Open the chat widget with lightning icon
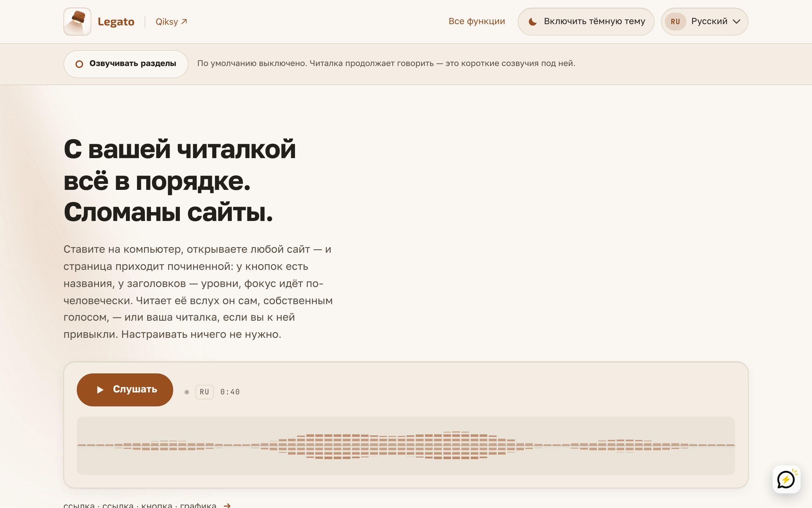 (786, 479)
